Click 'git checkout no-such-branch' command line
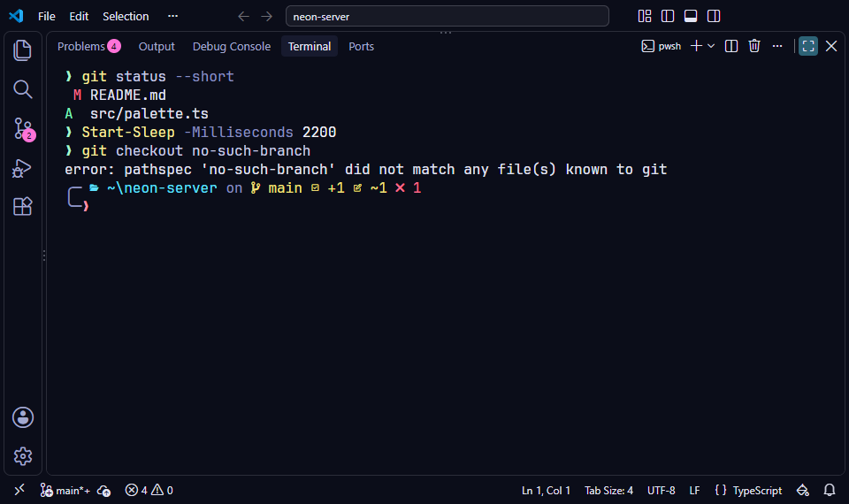Viewport: 849px width, 504px height. coord(196,151)
